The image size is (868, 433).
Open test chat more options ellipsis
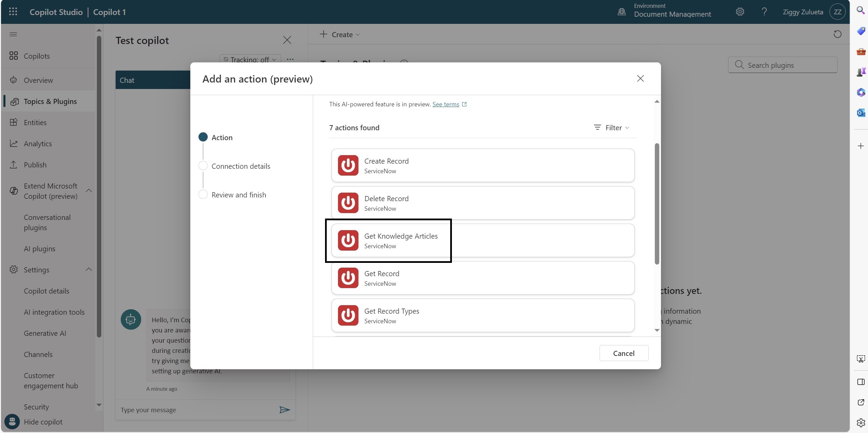(290, 59)
